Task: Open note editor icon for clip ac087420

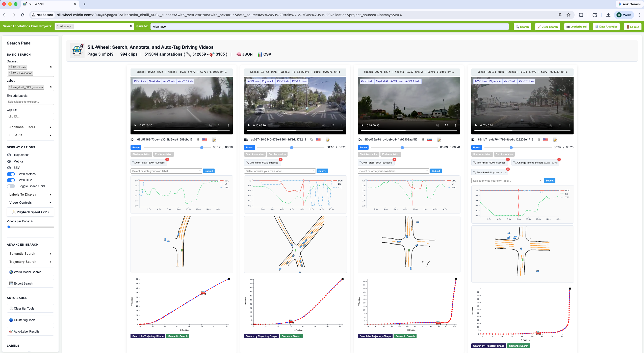Action: [x=328, y=140]
